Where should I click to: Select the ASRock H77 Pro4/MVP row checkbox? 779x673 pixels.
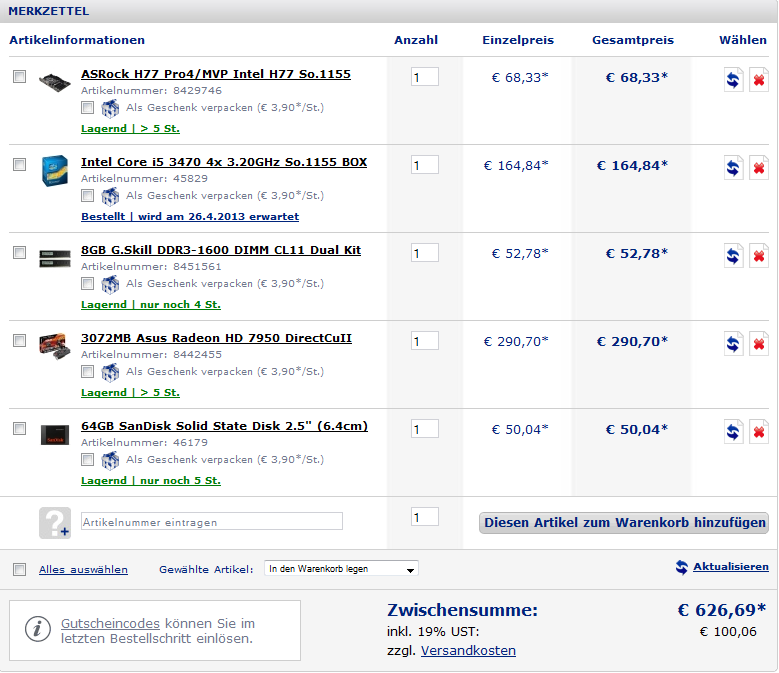click(x=19, y=76)
